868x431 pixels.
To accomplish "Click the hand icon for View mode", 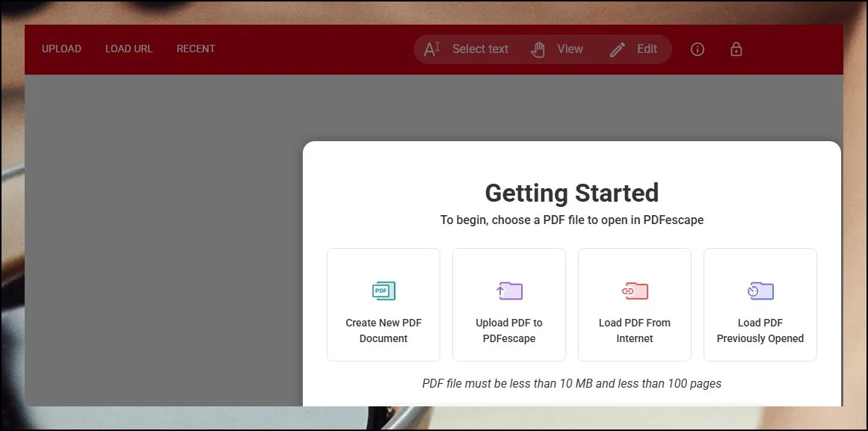I will (538, 49).
